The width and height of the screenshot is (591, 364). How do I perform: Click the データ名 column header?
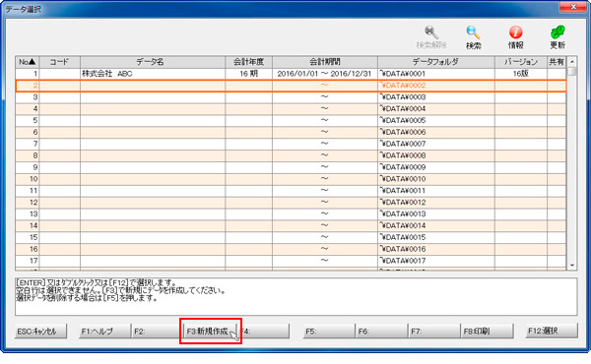point(153,62)
